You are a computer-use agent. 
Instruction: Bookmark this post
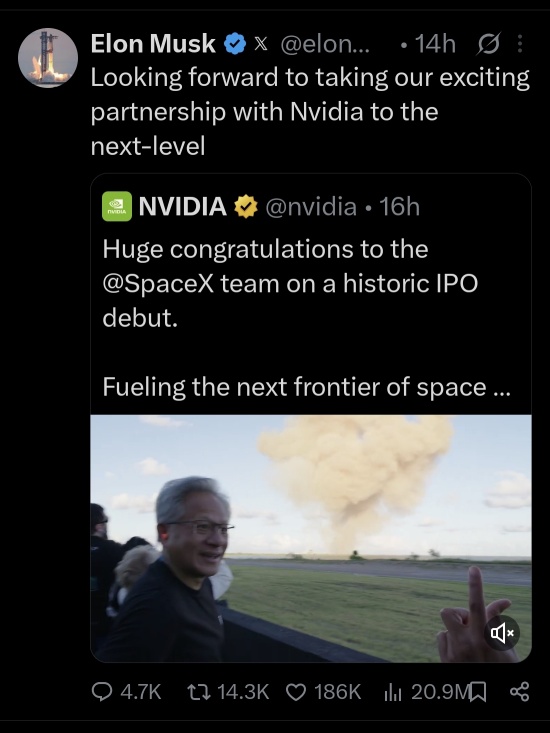478,692
